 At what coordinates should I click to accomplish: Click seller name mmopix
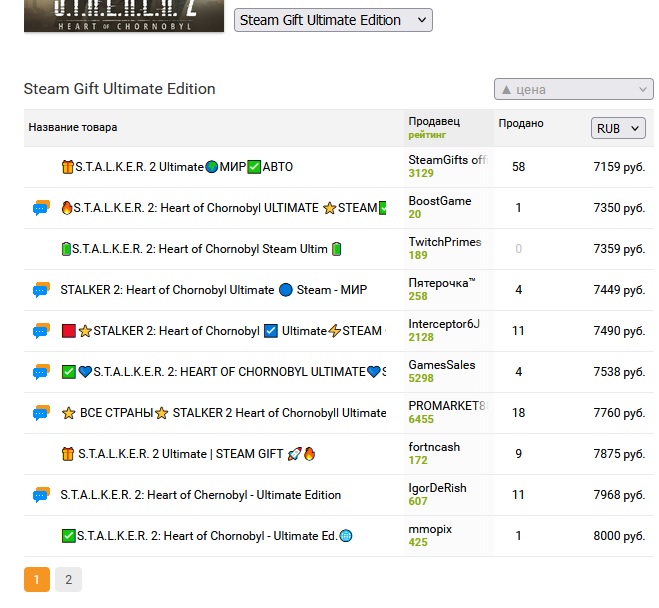(x=430, y=529)
